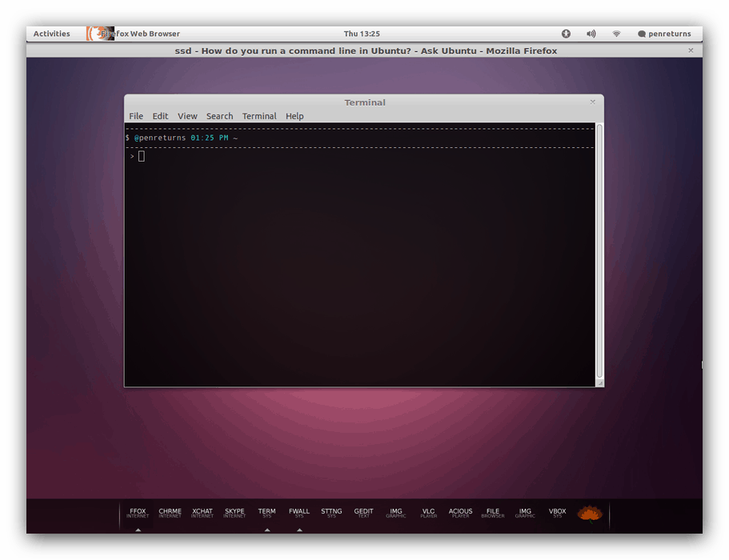Open ACIOUS Player dock launcher
This screenshot has width=729, height=560.
tap(460, 513)
